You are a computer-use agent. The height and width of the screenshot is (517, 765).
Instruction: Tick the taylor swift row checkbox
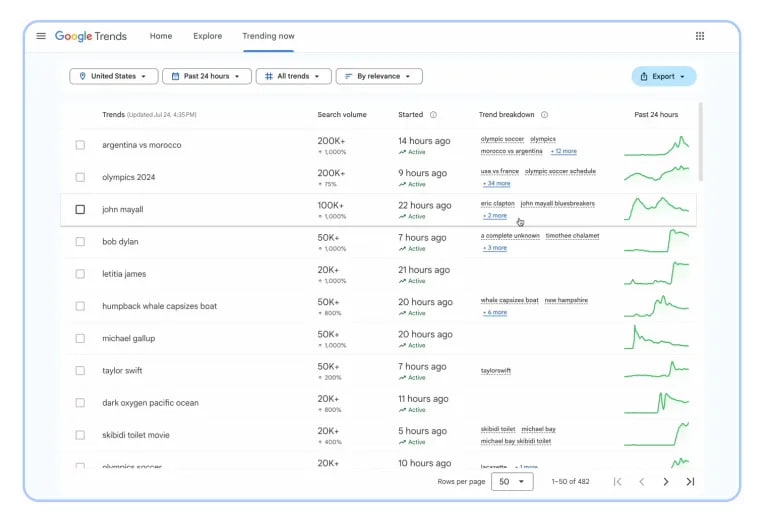click(80, 371)
